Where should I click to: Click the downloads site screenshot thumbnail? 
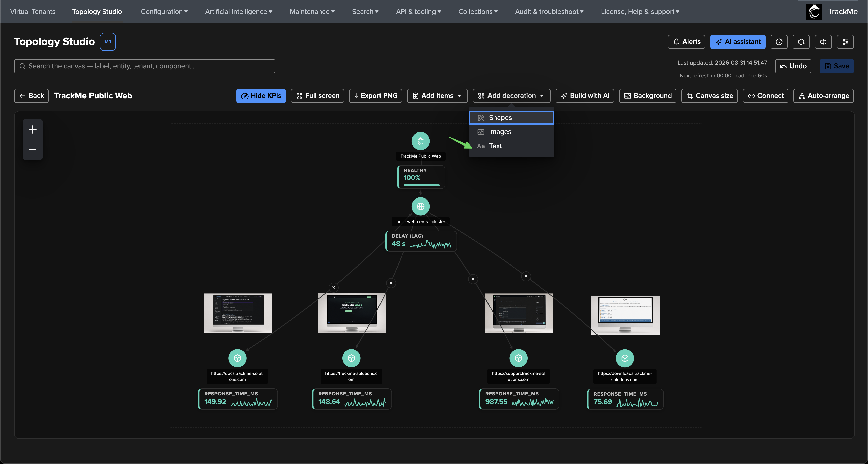tap(625, 315)
